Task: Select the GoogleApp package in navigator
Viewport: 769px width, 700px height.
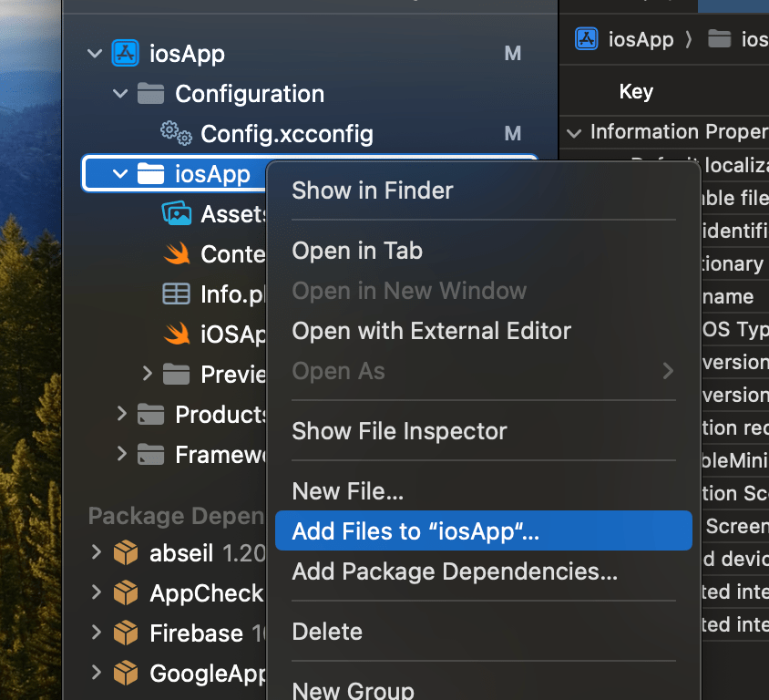Action: (x=208, y=674)
